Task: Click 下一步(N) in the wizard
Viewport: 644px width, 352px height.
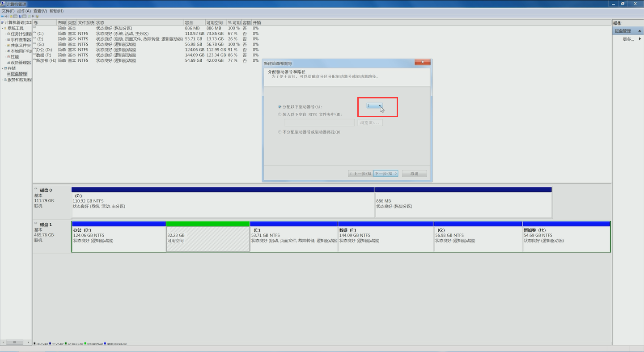Action: click(x=386, y=174)
